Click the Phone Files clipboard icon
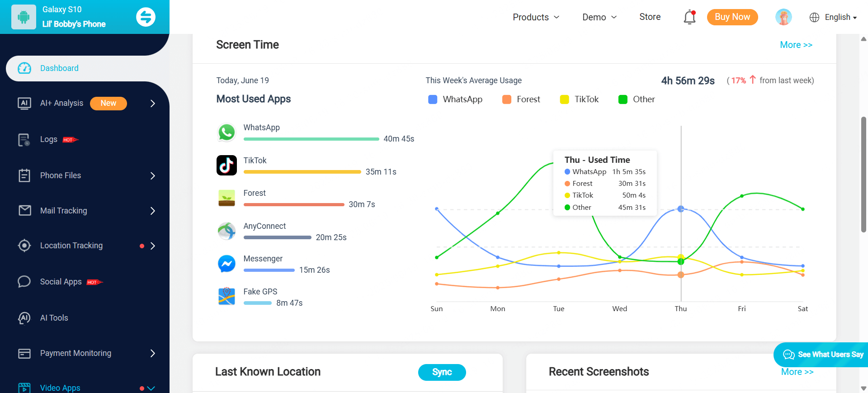 click(24, 175)
